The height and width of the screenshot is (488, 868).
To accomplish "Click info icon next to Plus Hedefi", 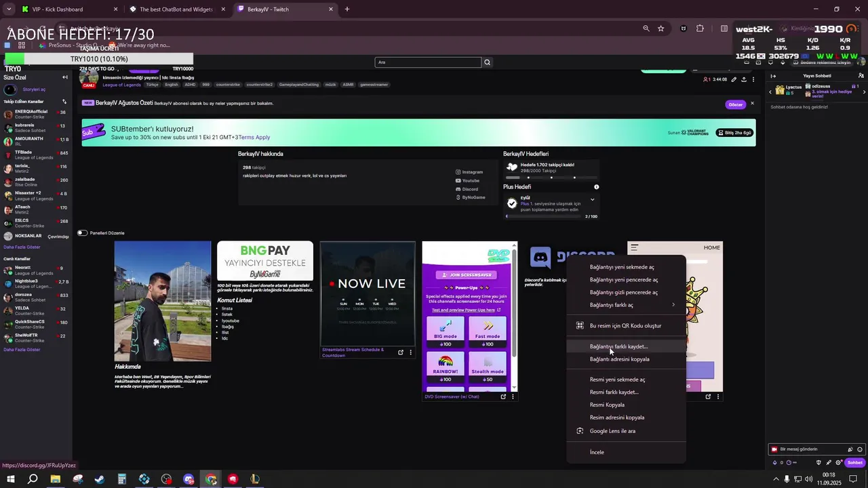I will pos(597,187).
